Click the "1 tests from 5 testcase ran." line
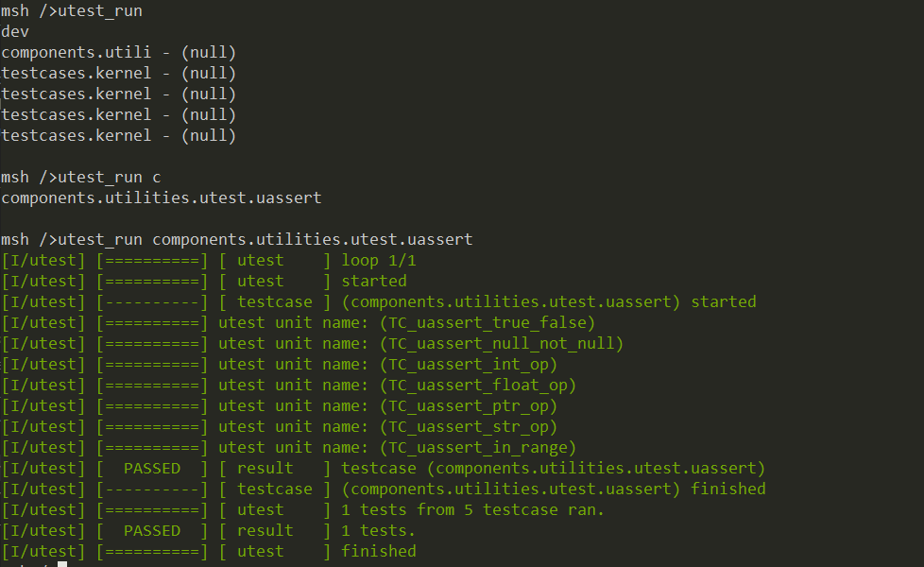924x567 pixels. [x=472, y=510]
